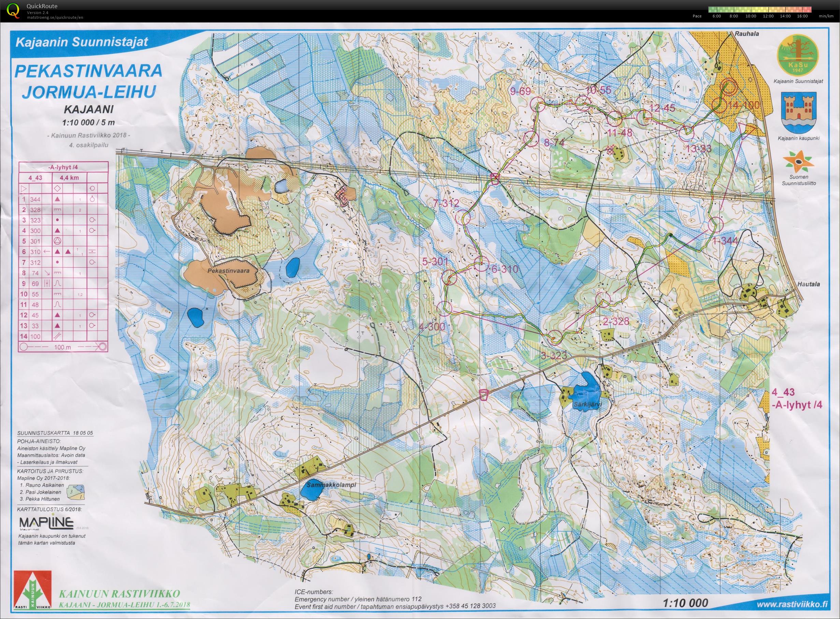The width and height of the screenshot is (840, 619).
Task: Click row 5 code 301 in control table
Action: pyautogui.click(x=35, y=241)
